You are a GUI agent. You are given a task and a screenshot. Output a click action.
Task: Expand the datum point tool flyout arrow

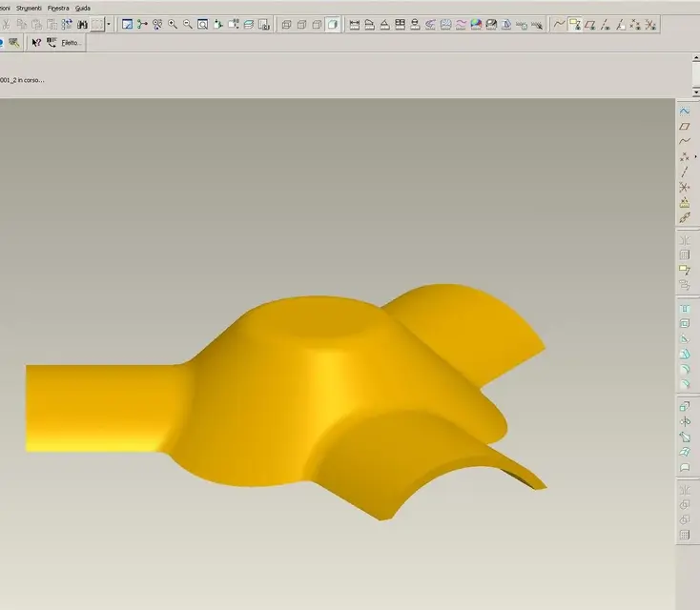click(695, 157)
